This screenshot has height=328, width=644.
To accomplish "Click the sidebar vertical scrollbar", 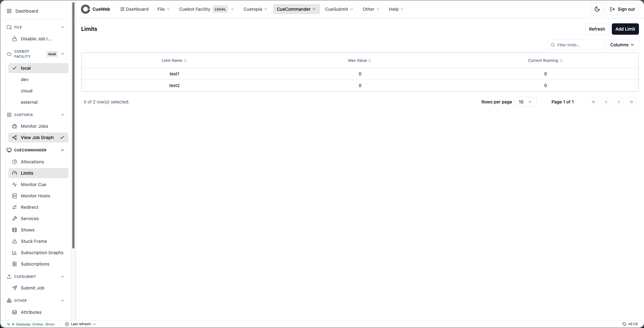I will tap(74, 126).
